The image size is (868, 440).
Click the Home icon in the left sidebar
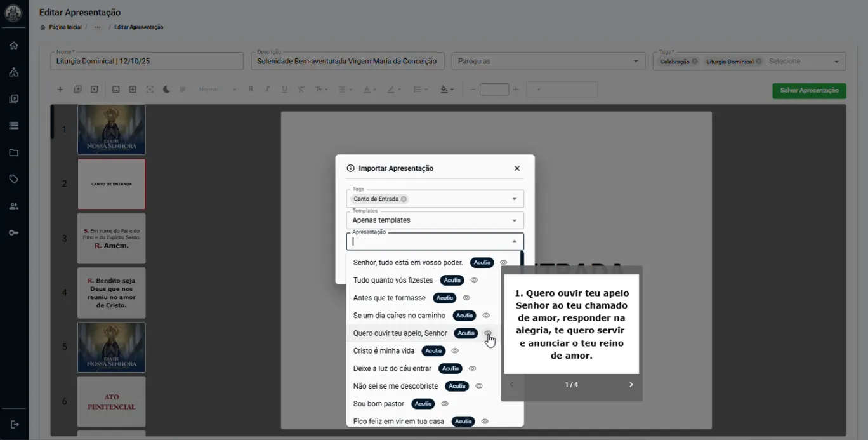14,46
